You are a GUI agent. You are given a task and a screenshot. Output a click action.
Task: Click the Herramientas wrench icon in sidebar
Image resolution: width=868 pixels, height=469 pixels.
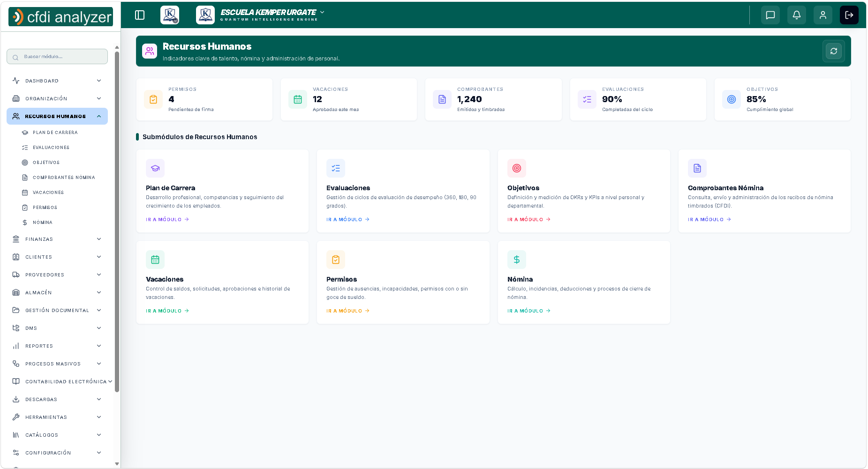point(16,417)
